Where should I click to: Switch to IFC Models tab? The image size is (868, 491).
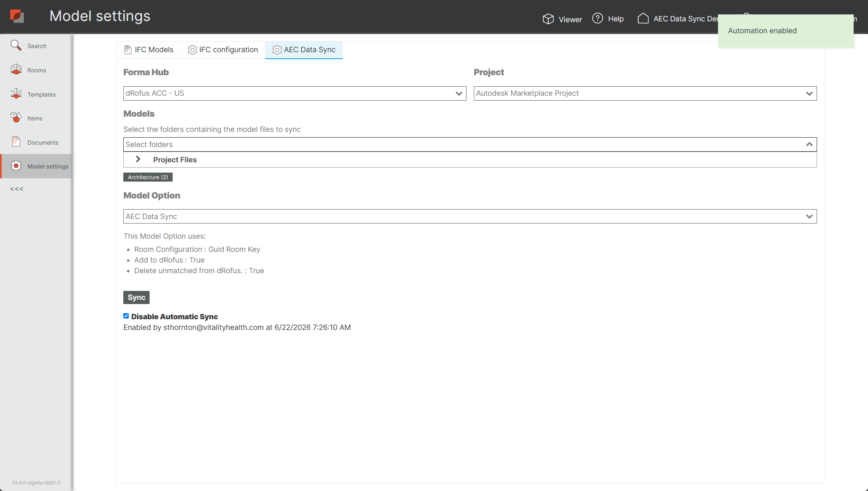(149, 50)
